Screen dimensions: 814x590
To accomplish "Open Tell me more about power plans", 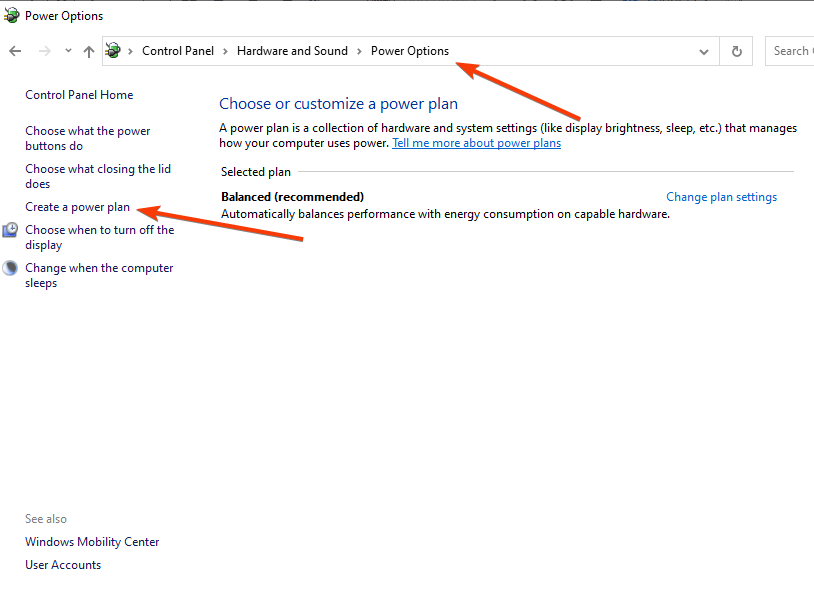I will [x=477, y=143].
